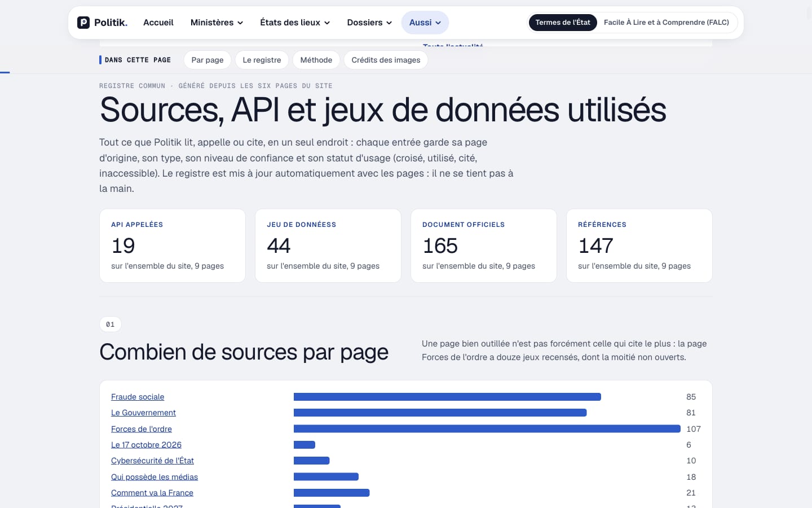Screen dimensions: 812x508
Task: Open the Le 17 octobre 2026 link
Action: [146, 445]
